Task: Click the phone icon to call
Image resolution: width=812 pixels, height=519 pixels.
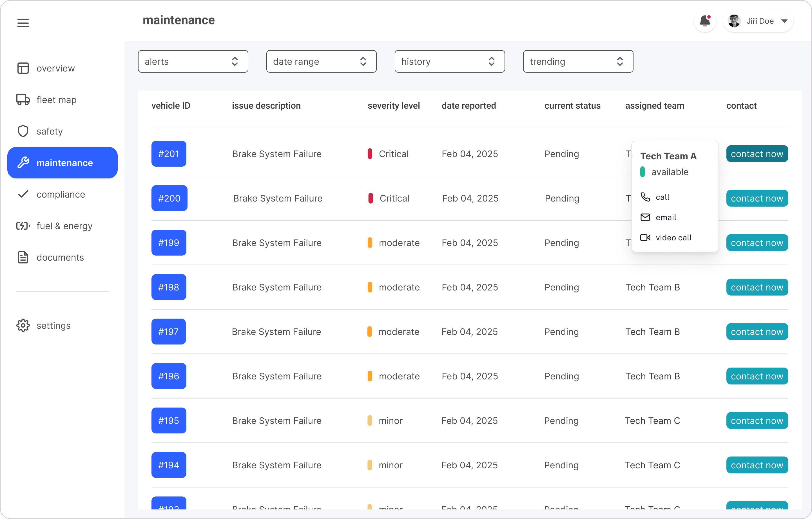Action: point(645,197)
